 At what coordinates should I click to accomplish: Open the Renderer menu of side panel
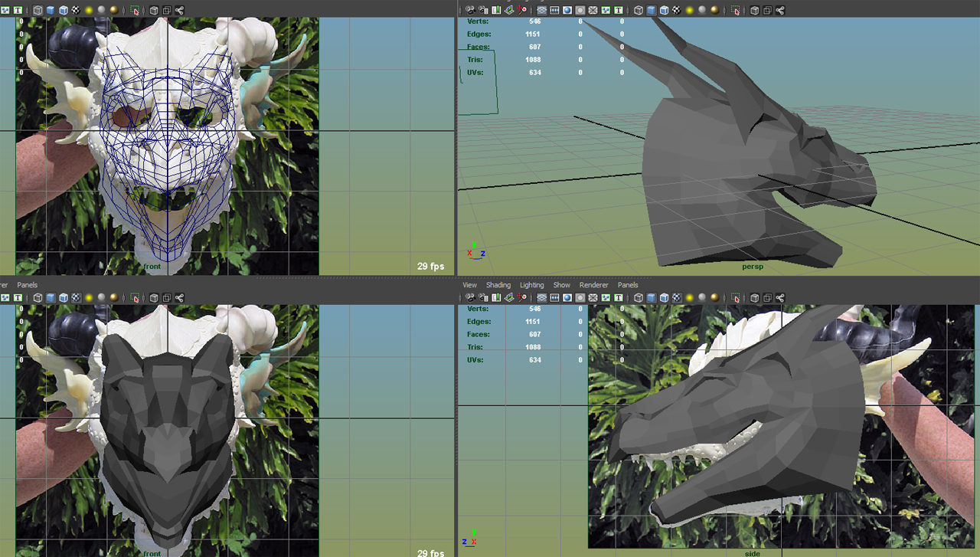tap(594, 285)
